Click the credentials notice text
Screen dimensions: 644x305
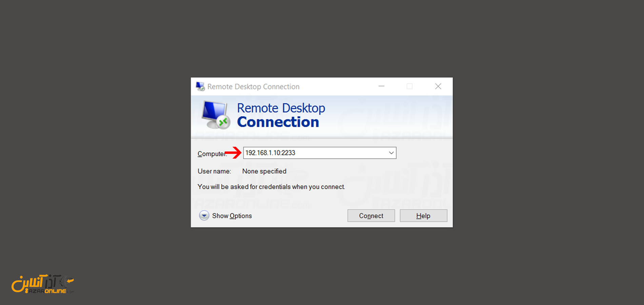click(271, 187)
